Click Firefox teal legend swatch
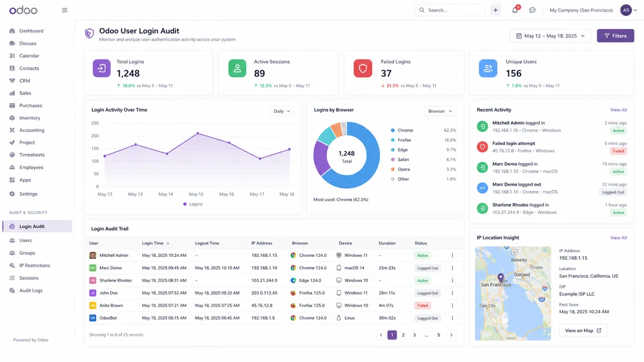644x362 pixels. click(x=393, y=140)
